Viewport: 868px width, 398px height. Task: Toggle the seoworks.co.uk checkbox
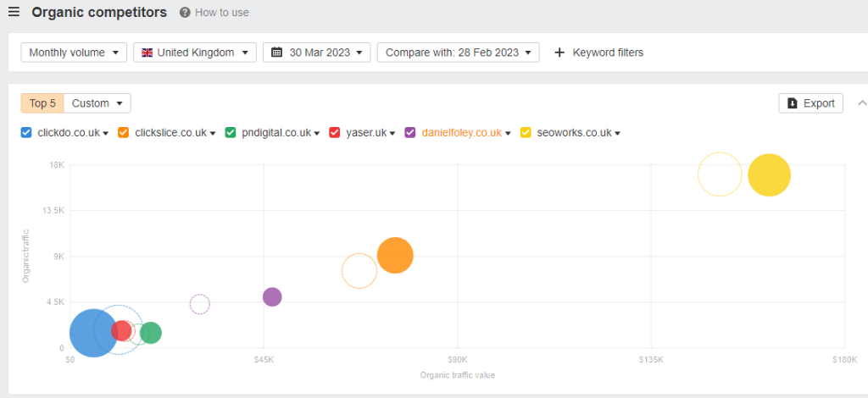tap(526, 133)
